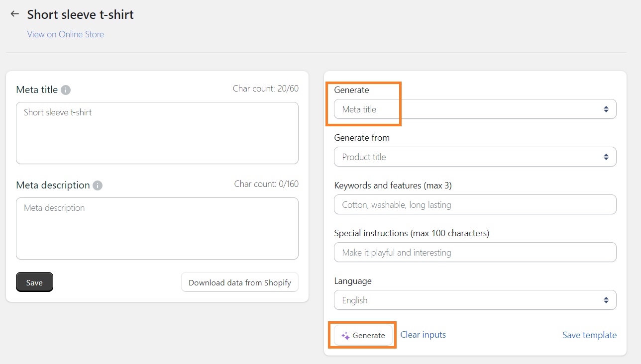
Task: Click the info icon next to Meta description
Action: [98, 185]
